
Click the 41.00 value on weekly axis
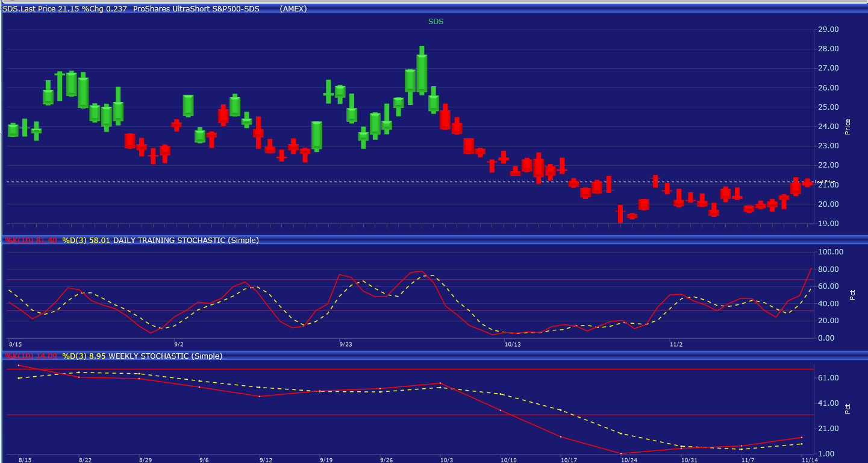click(x=828, y=403)
